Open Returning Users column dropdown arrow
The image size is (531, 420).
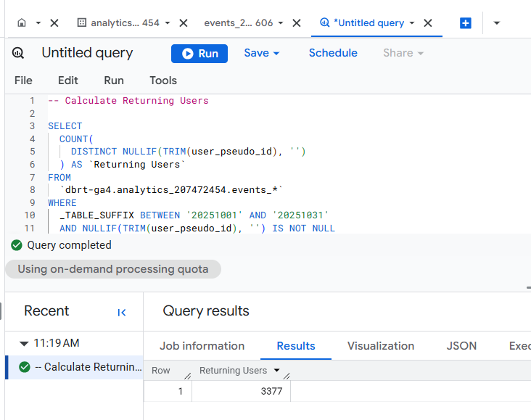click(276, 370)
